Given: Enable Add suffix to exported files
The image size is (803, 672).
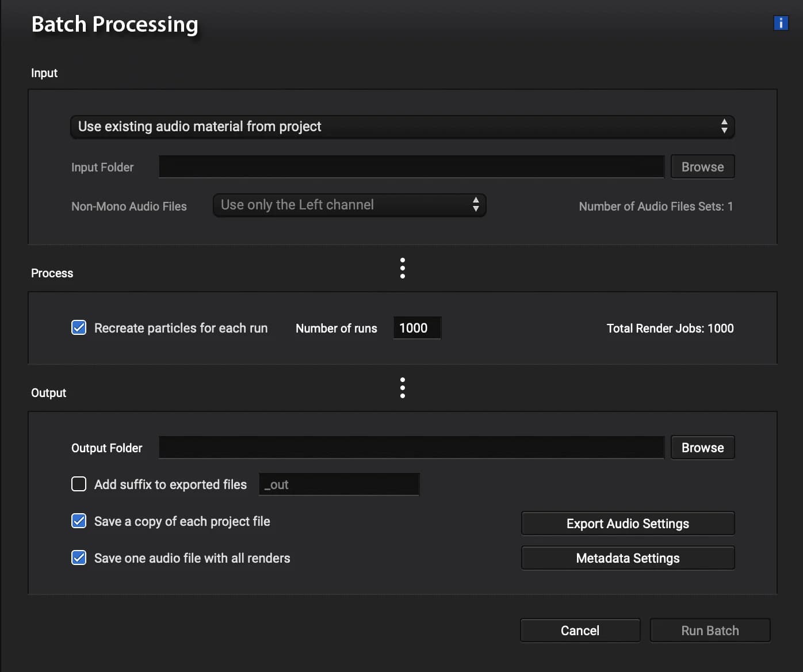Looking at the screenshot, I should pyautogui.click(x=79, y=484).
